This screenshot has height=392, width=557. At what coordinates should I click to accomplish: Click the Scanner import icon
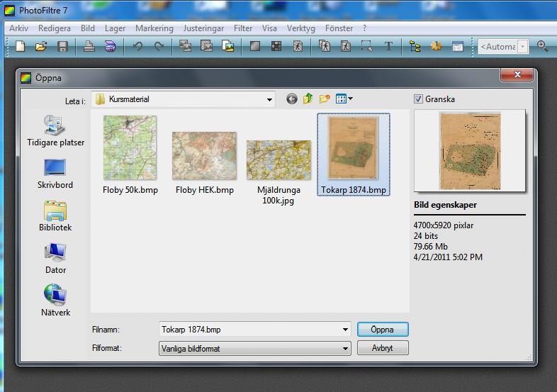(x=110, y=46)
